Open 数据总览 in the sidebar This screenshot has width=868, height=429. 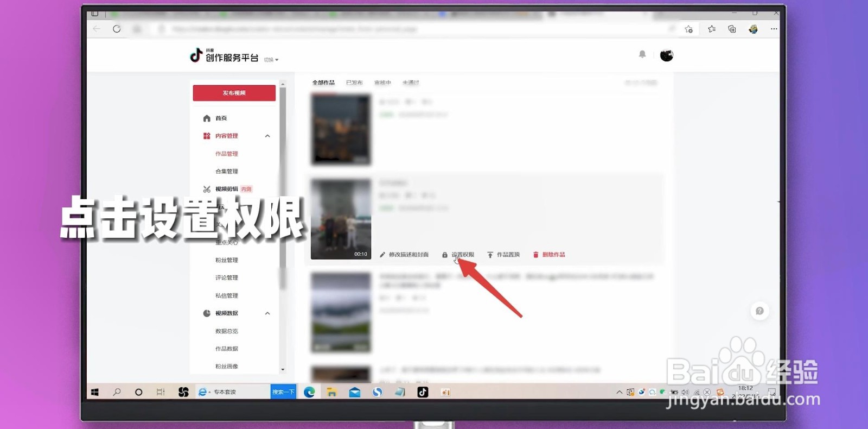(227, 331)
